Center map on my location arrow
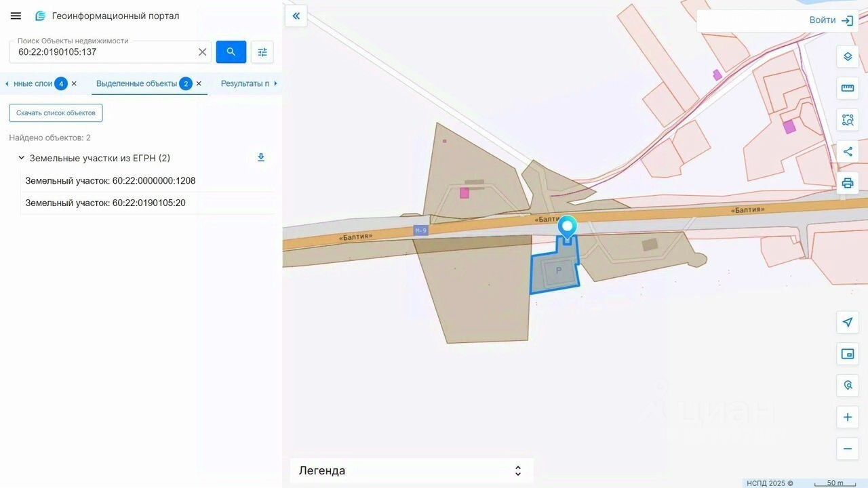 (848, 322)
